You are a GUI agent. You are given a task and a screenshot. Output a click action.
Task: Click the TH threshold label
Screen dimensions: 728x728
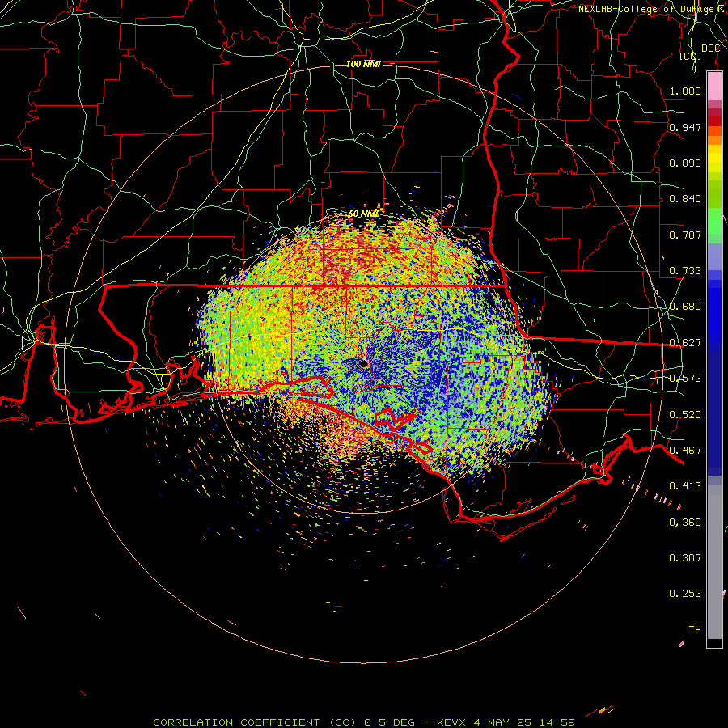click(x=695, y=630)
